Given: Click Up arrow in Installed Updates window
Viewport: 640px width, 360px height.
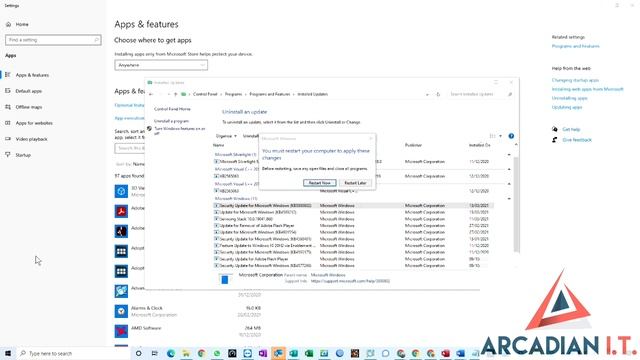Looking at the screenshot, I should [x=176, y=94].
